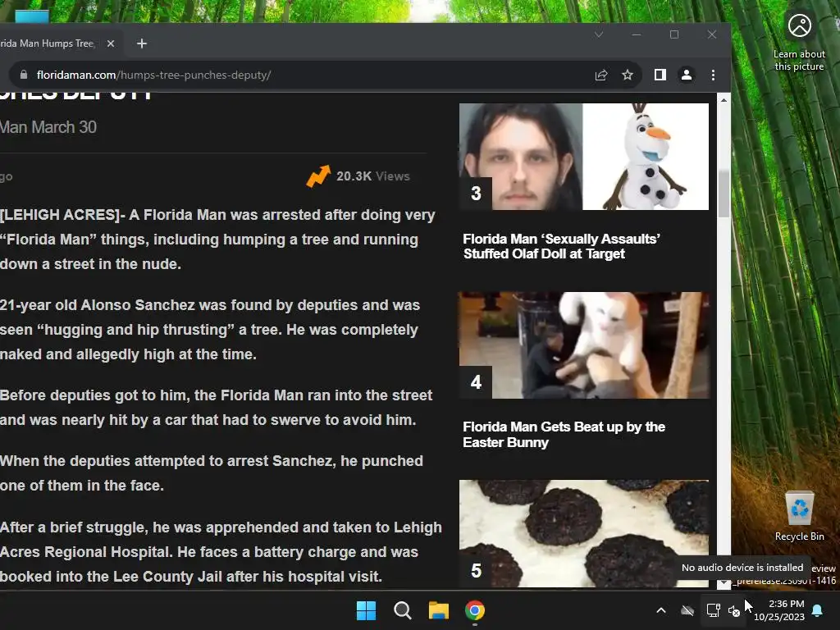The image size is (840, 630).
Task: Click Learn about this picture icon
Action: tap(799, 43)
